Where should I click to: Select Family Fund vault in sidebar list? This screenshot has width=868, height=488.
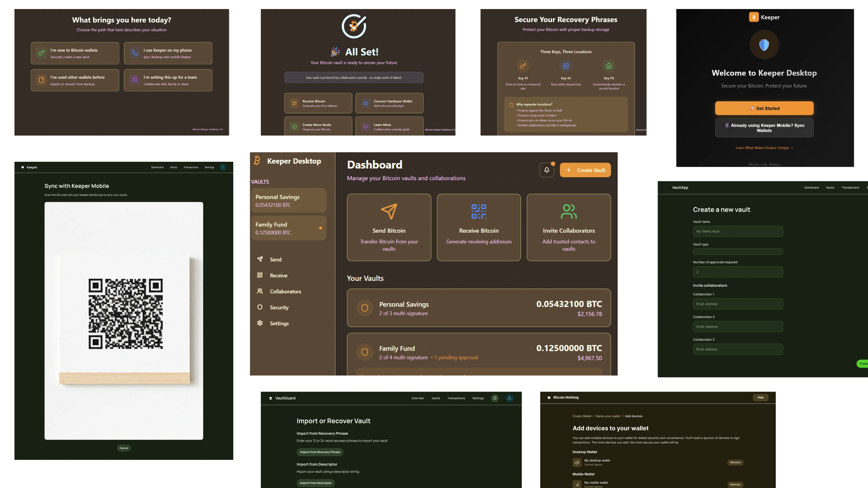pyautogui.click(x=289, y=228)
